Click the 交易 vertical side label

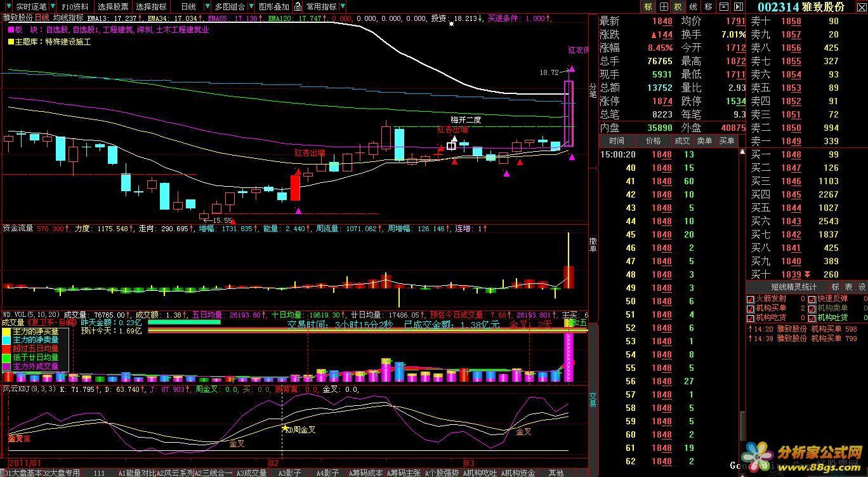pyautogui.click(x=593, y=399)
